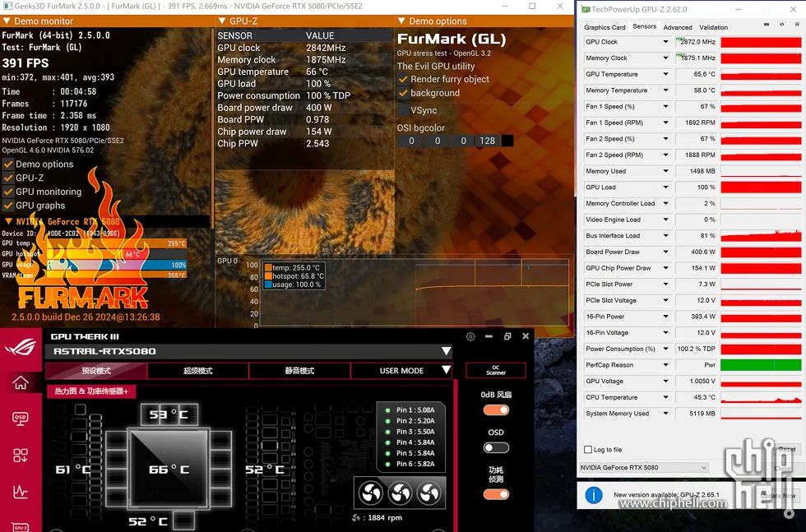Viewport: 806px width, 532px height.
Task: Select the USER MODE profile button
Action: [x=401, y=371]
